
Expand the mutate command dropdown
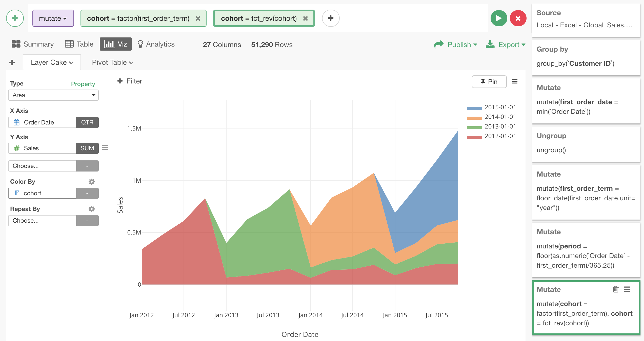[53, 18]
